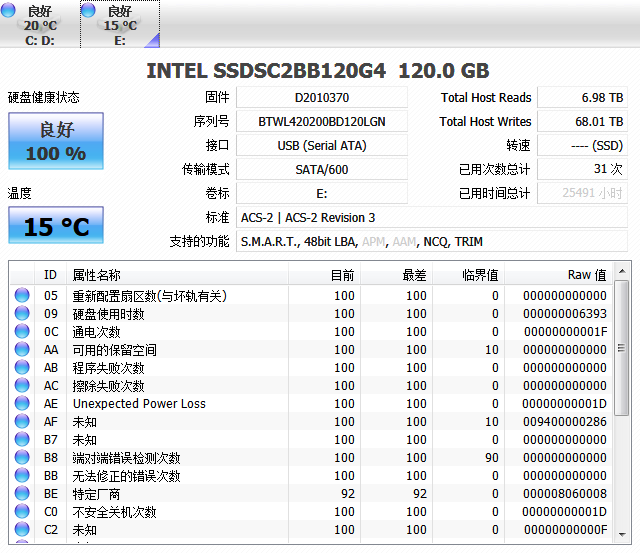Select the 无法修正的错误次数 attribute row
640x553 pixels.
311,475
